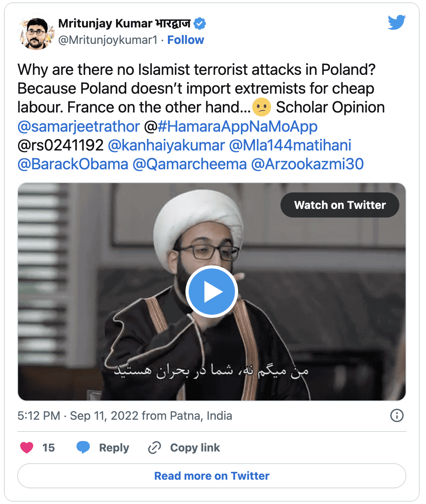426x504 pixels.
Task: Open the @BarackObama mention
Action: coord(73,164)
